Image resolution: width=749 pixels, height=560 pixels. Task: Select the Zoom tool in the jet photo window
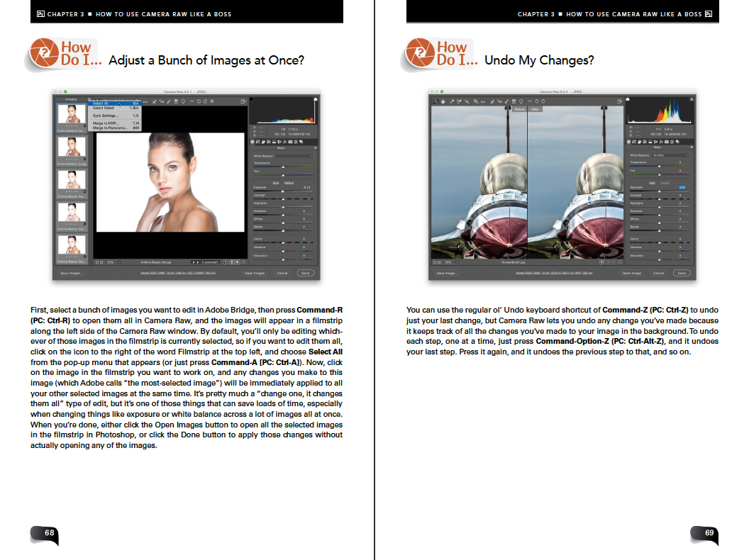point(435,101)
